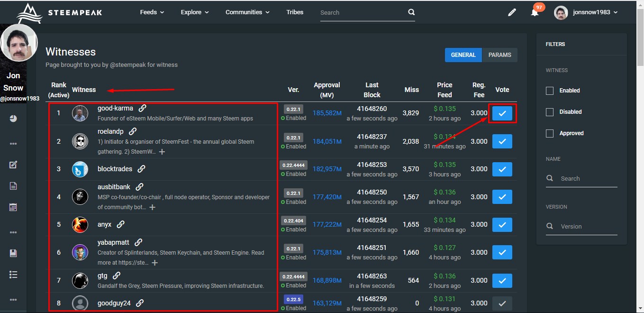Open the notifications bell icon
This screenshot has width=644, height=313.
(535, 13)
